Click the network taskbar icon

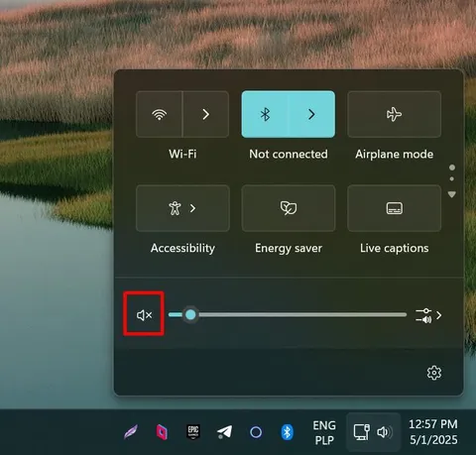click(361, 432)
